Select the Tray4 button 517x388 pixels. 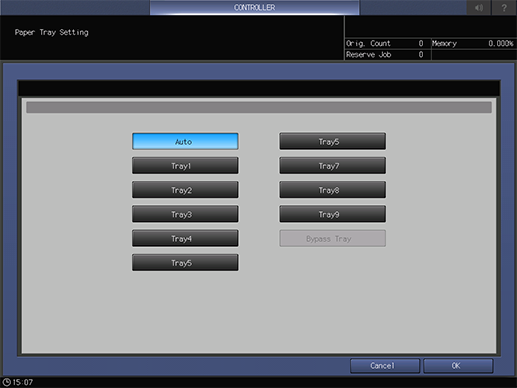(185, 238)
